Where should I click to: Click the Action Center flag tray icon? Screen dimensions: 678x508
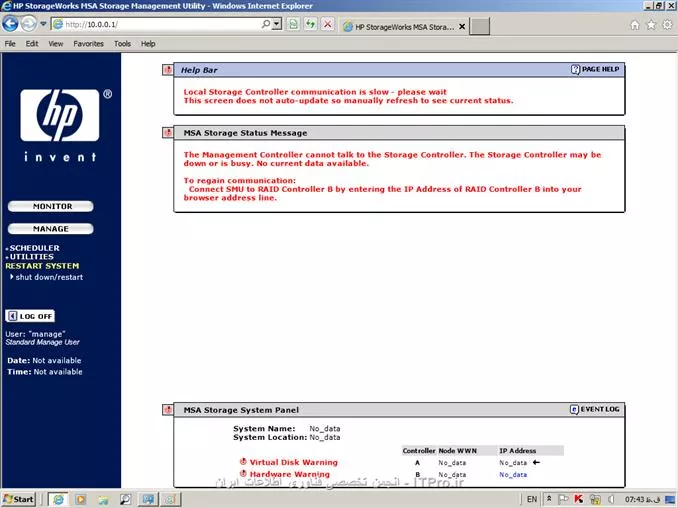click(563, 499)
